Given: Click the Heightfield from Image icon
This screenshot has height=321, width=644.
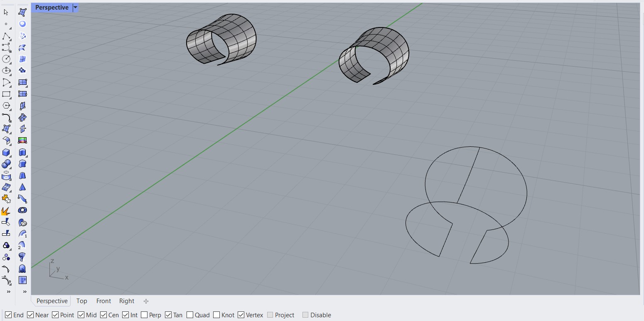Looking at the screenshot, I should 22,280.
